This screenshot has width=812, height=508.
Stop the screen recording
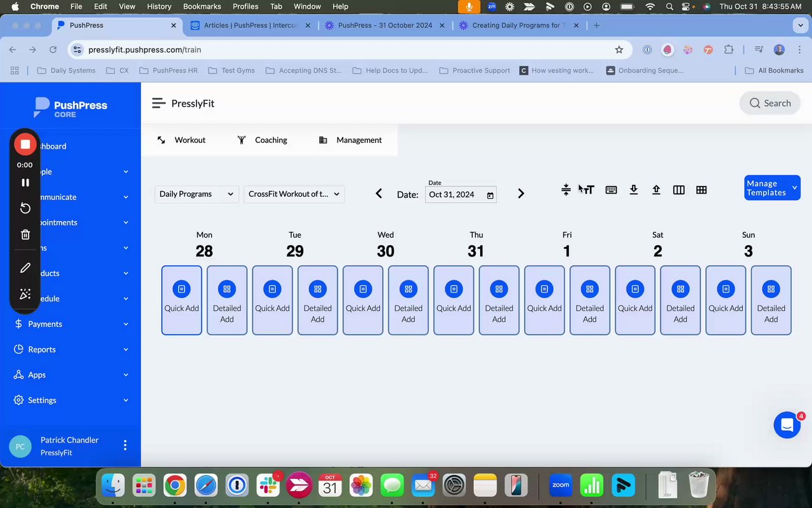pos(25,144)
